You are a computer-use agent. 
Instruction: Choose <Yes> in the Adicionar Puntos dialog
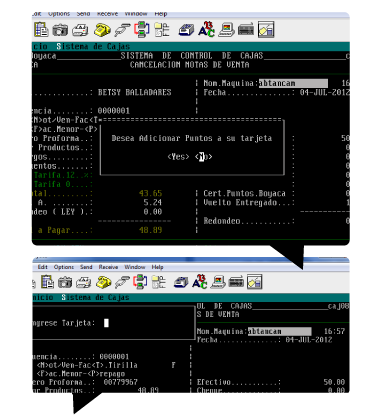178,156
